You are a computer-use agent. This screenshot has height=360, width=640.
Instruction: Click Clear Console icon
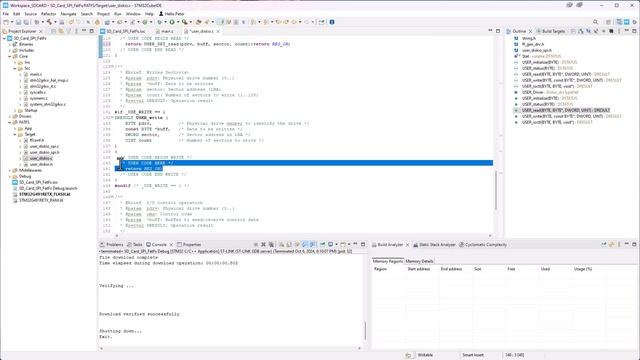pos(282,244)
